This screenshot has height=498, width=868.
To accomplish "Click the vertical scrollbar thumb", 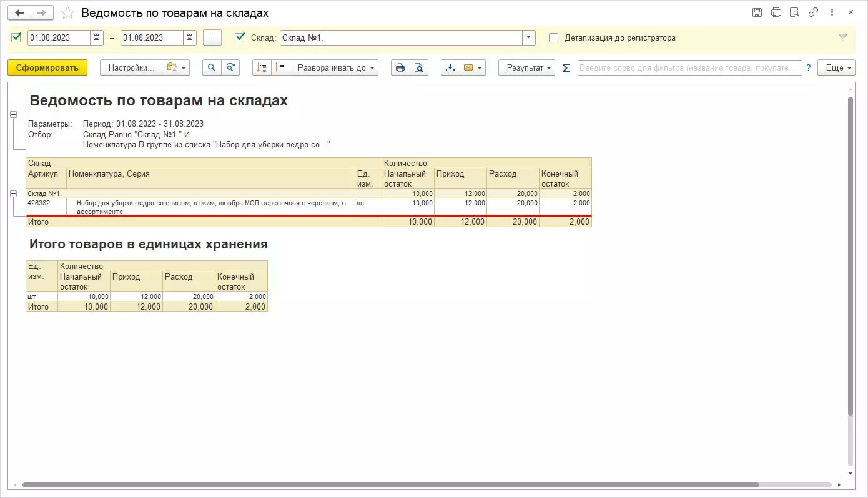I will tap(850, 256).
